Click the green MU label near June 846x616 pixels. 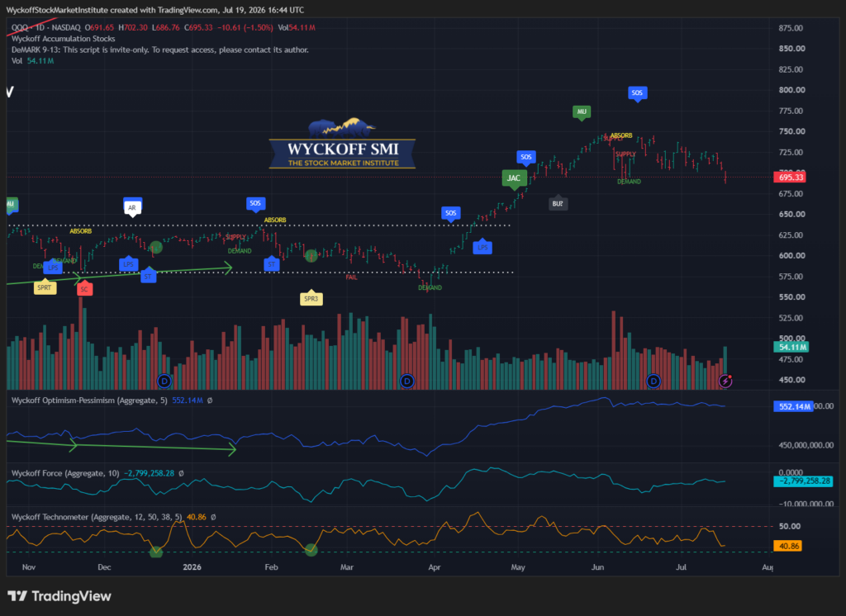pyautogui.click(x=582, y=111)
